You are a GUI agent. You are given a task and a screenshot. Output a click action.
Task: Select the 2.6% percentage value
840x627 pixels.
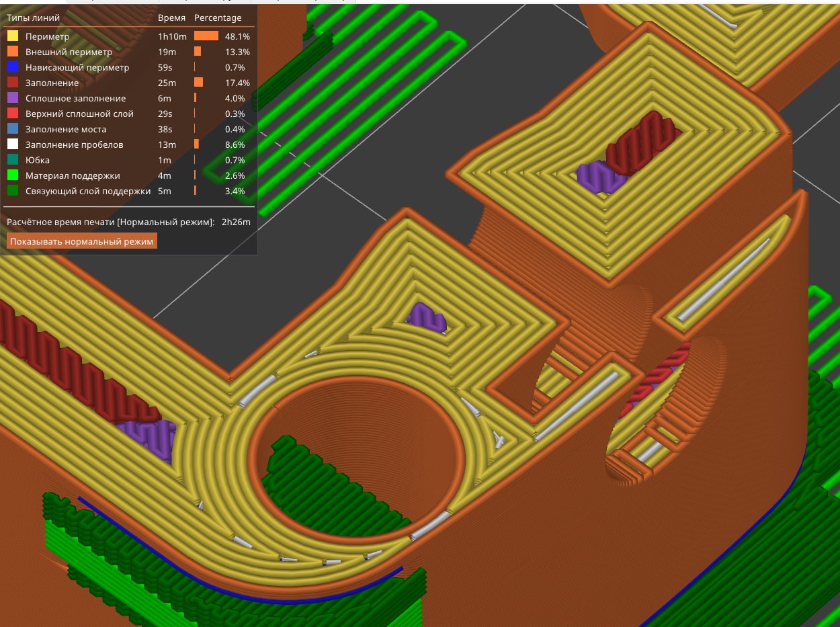tap(235, 175)
